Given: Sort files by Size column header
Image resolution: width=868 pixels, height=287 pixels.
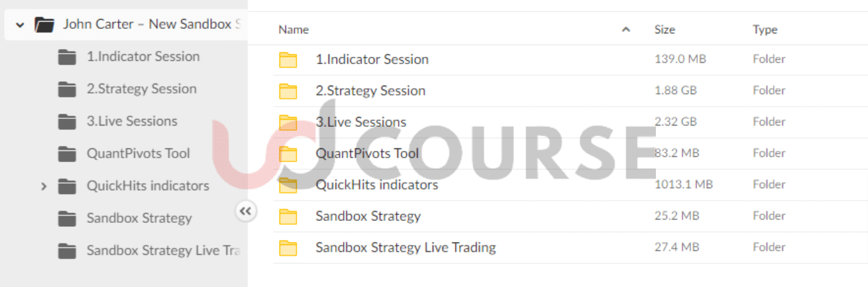Looking at the screenshot, I should 664,29.
